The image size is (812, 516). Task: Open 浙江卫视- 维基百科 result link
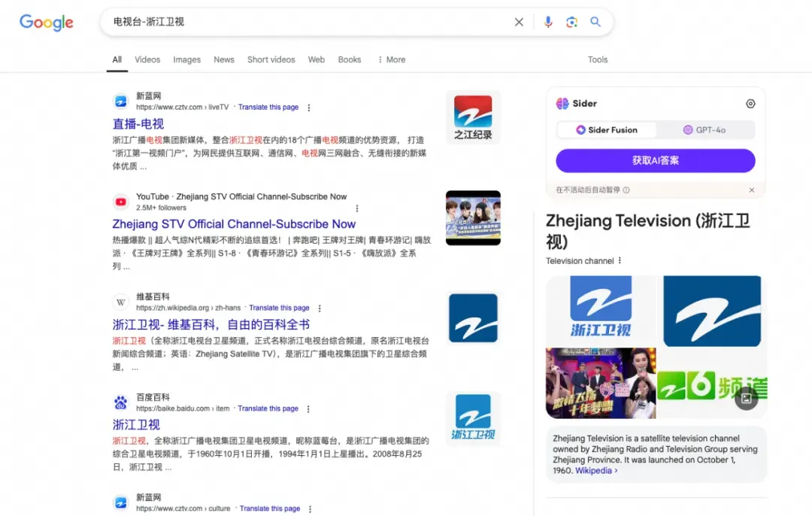coord(211,324)
